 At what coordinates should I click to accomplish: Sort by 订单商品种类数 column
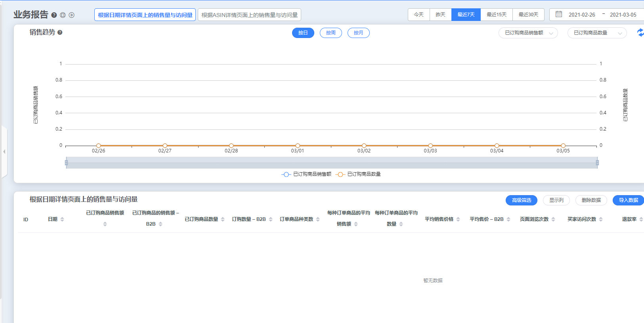tap(318, 219)
